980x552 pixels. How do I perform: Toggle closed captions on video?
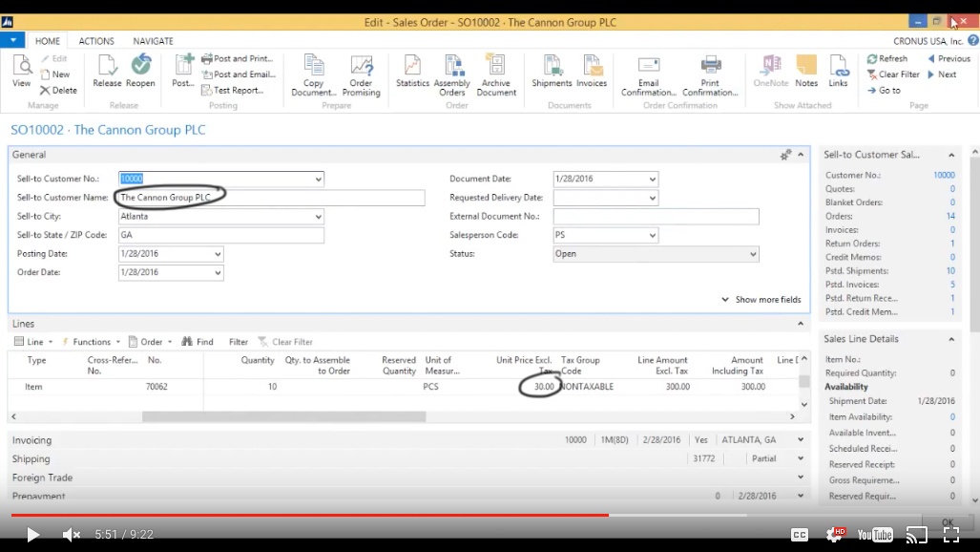800,535
